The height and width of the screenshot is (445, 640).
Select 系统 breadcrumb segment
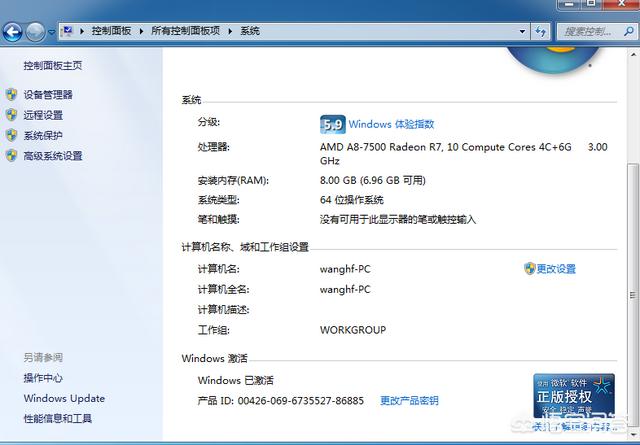(x=250, y=31)
